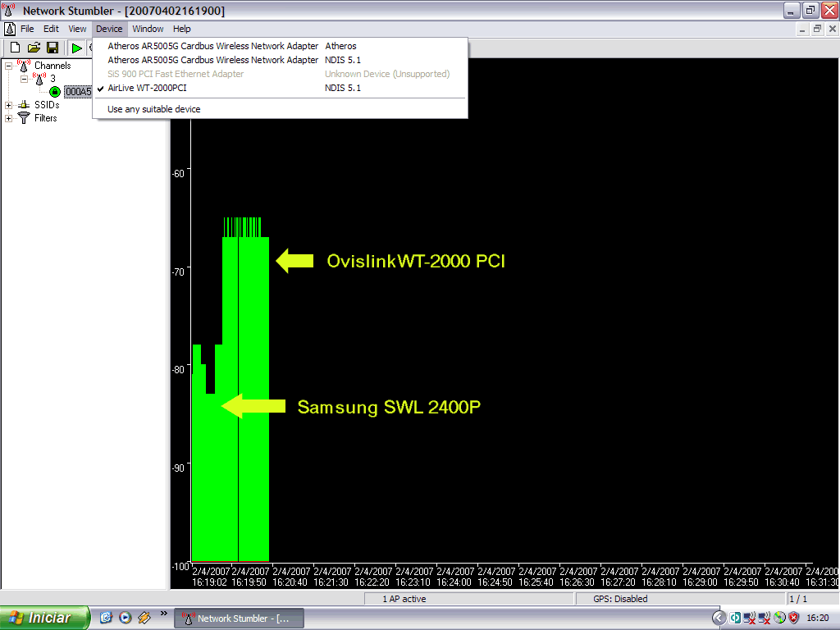Click the third quick launch icon
This screenshot has width=840, height=630.
144,618
